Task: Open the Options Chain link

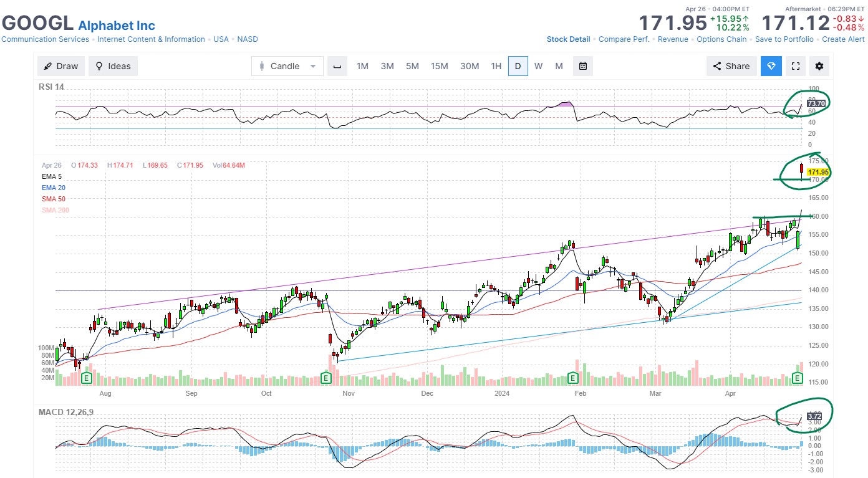Action: point(721,39)
